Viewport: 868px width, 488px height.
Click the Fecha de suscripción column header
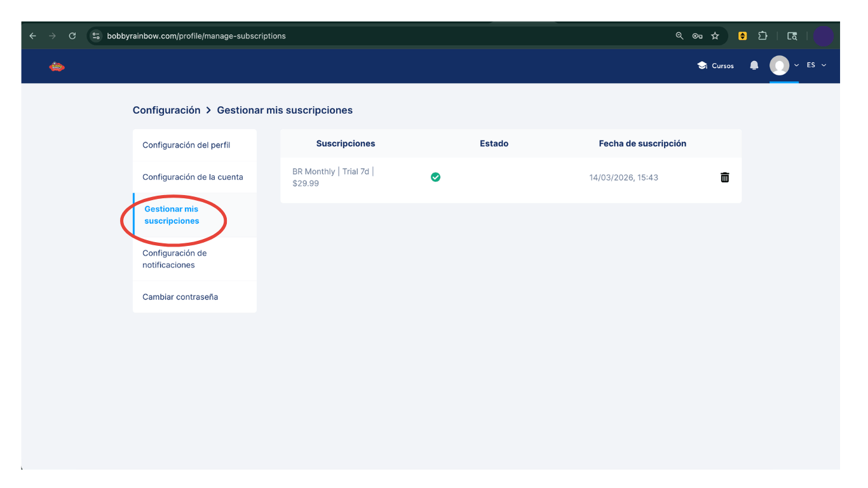642,144
